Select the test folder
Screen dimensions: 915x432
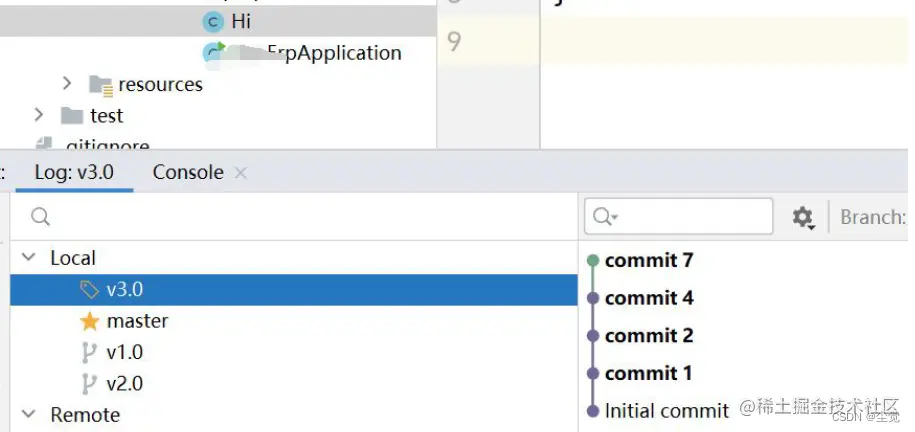coord(106,116)
